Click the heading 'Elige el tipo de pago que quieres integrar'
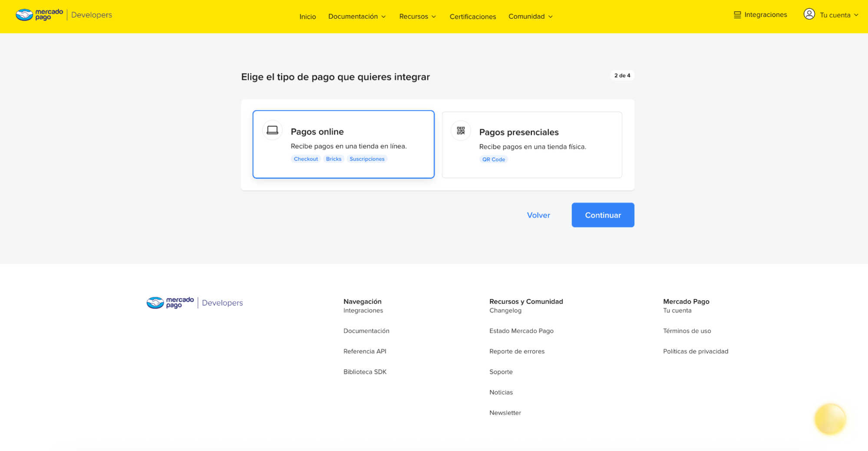The width and height of the screenshot is (868, 451). point(335,77)
